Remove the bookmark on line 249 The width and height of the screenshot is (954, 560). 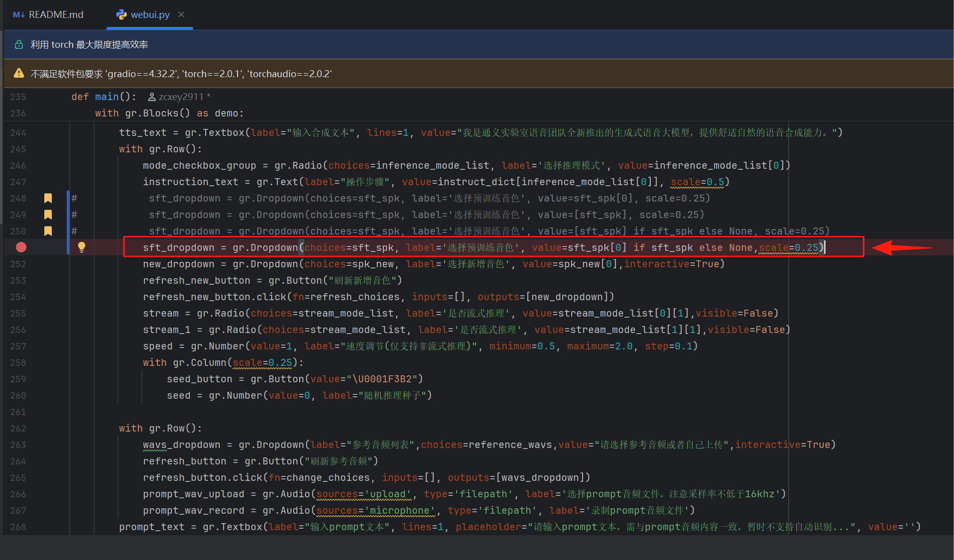48,215
